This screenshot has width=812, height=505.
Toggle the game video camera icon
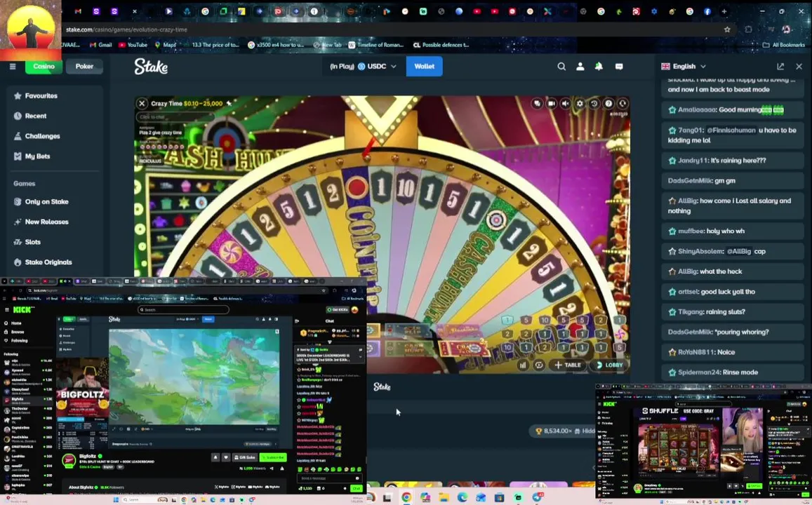click(x=552, y=104)
